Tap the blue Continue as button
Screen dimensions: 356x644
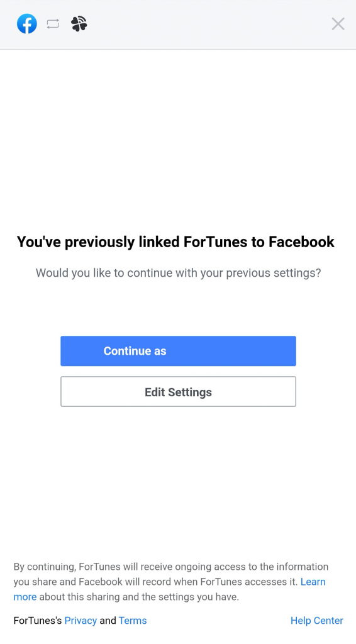178,351
